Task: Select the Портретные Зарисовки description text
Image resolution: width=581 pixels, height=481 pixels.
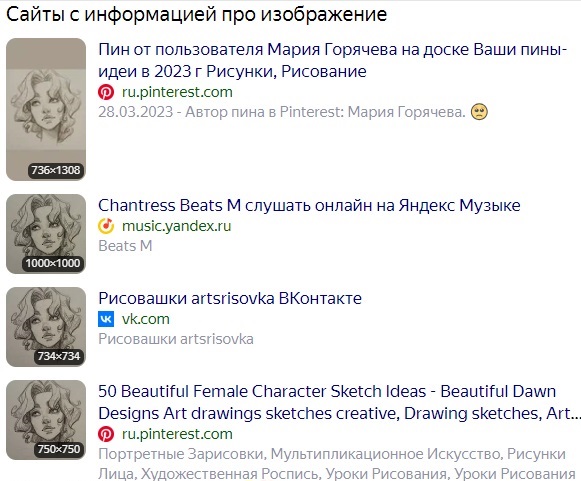Action: coord(337,464)
